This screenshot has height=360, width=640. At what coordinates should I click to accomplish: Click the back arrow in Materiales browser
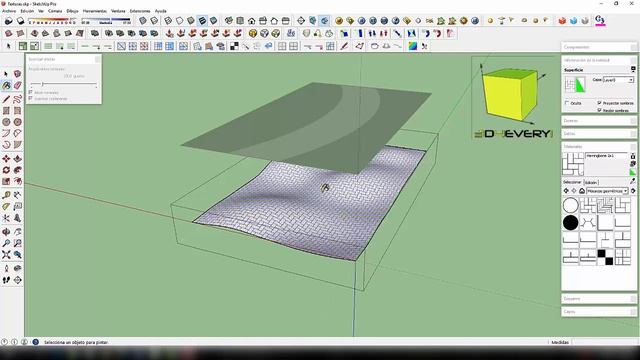point(566,191)
